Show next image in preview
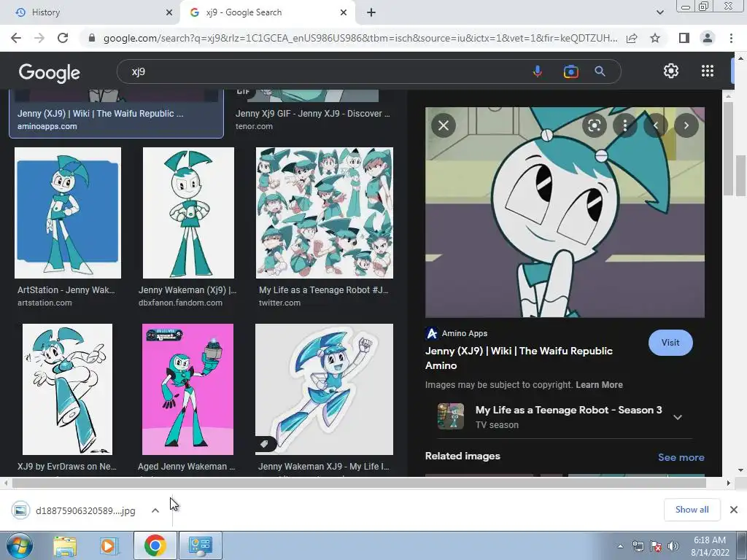The width and height of the screenshot is (747, 560). [x=686, y=125]
